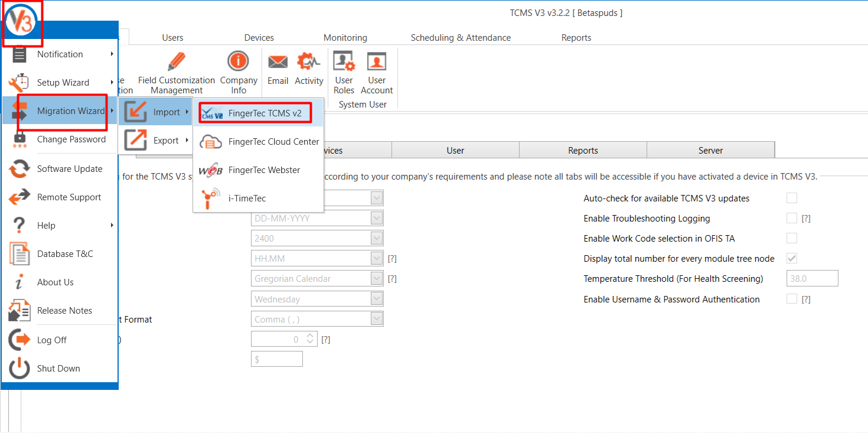Screen dimensions: 868x433
Task: Expand the Export submenu arrow
Action: (x=187, y=141)
